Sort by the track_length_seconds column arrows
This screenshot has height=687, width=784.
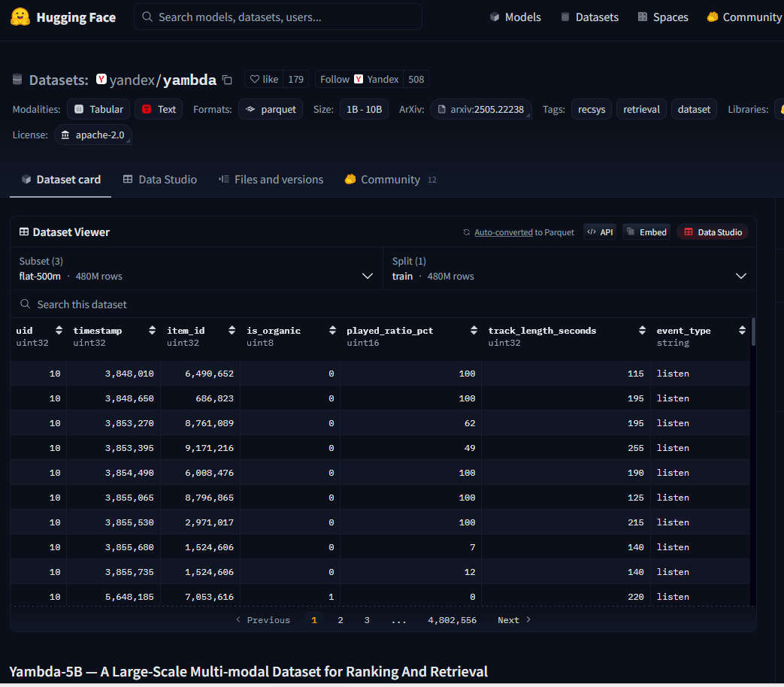(x=642, y=330)
